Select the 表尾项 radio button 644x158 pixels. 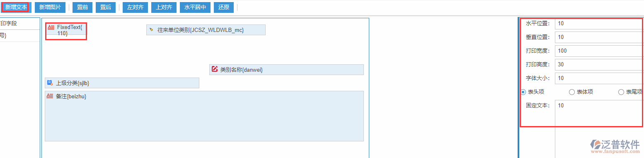pyautogui.click(x=621, y=92)
